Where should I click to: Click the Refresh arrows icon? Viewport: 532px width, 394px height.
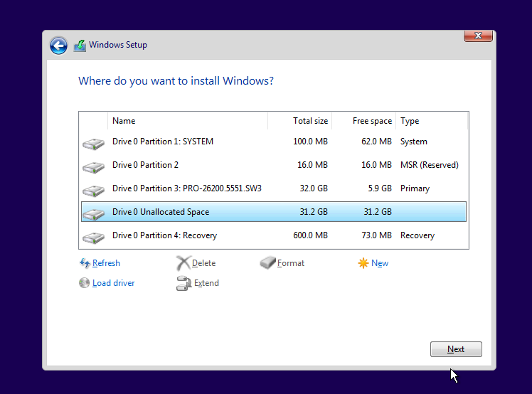(85, 263)
